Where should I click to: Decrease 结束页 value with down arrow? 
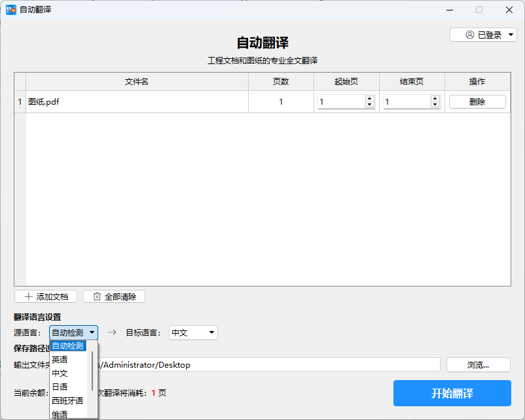click(x=435, y=105)
